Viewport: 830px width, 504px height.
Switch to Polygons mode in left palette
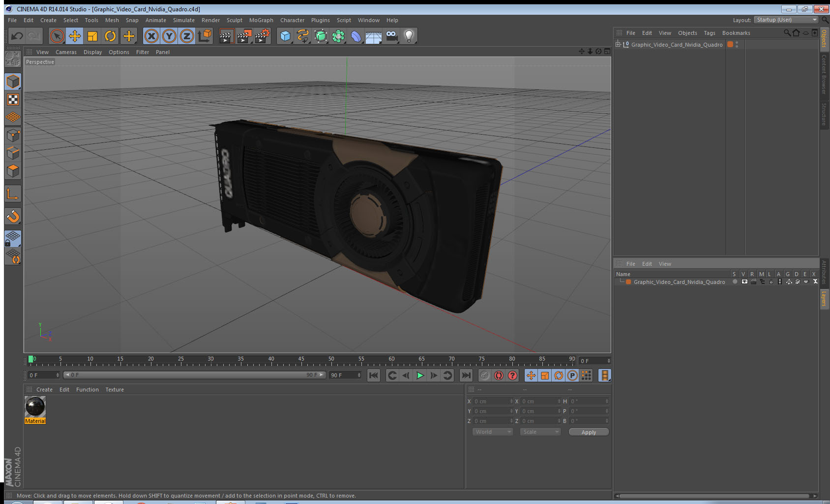click(x=13, y=171)
